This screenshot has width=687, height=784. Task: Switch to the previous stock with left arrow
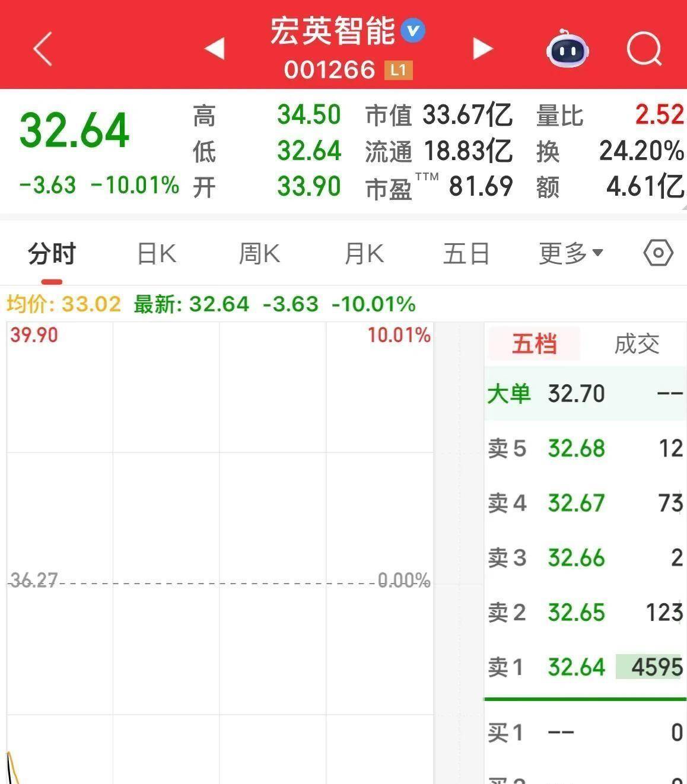215,50
